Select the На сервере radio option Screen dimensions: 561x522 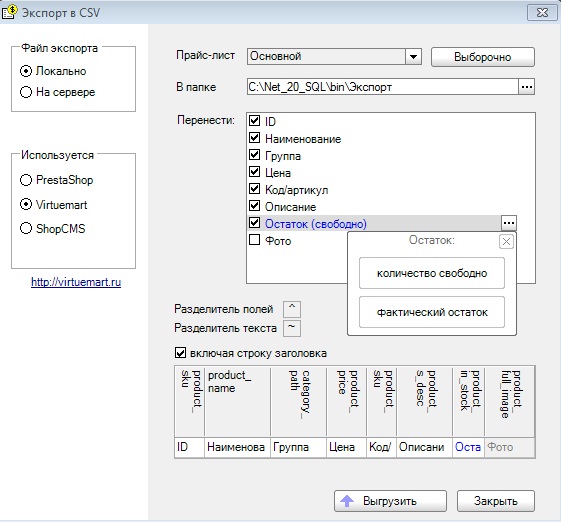[26, 92]
